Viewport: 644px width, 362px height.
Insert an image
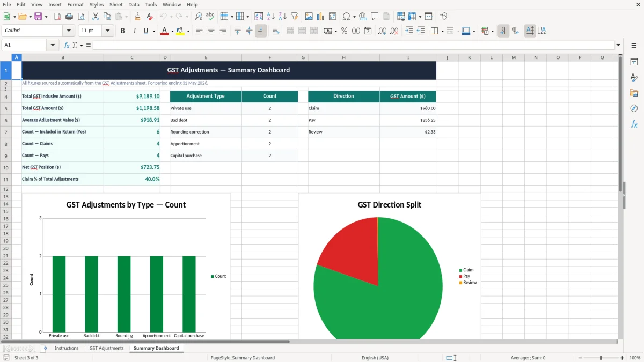pos(309,17)
